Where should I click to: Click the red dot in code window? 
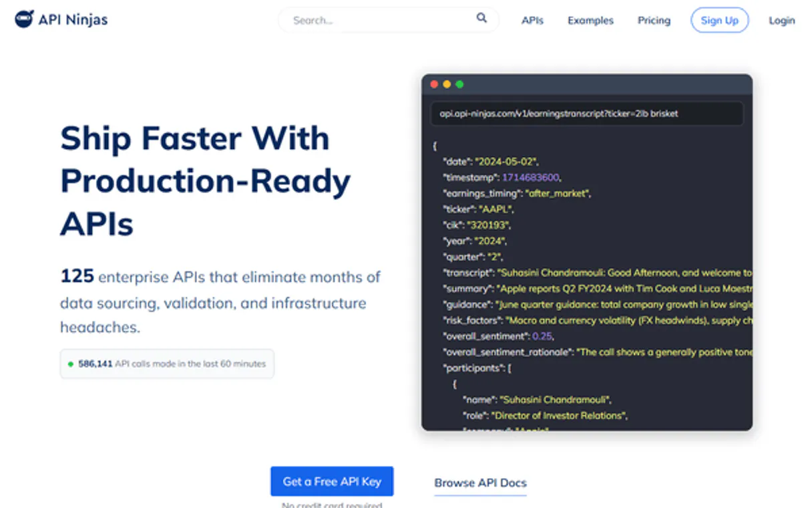[x=434, y=84]
